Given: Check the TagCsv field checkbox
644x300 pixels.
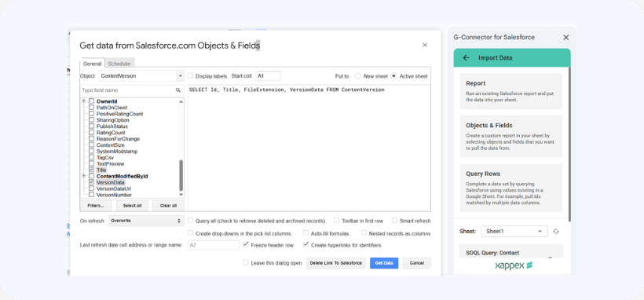Looking at the screenshot, I should pos(92,157).
